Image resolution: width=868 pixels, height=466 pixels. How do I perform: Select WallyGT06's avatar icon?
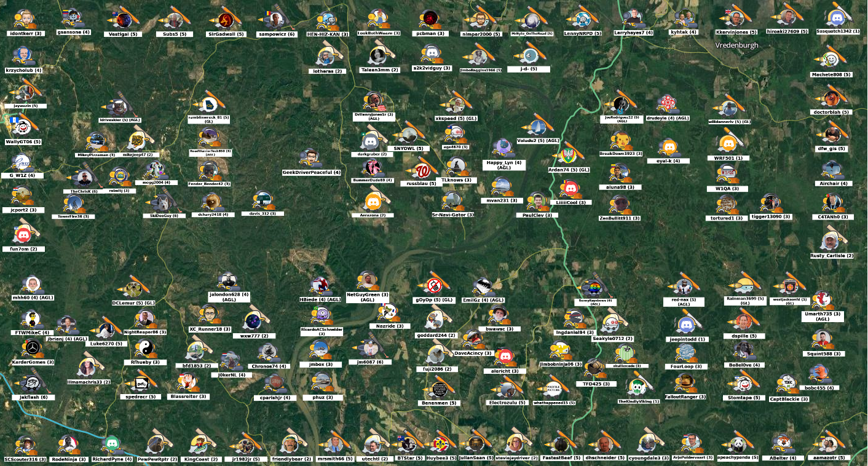pos(22,127)
